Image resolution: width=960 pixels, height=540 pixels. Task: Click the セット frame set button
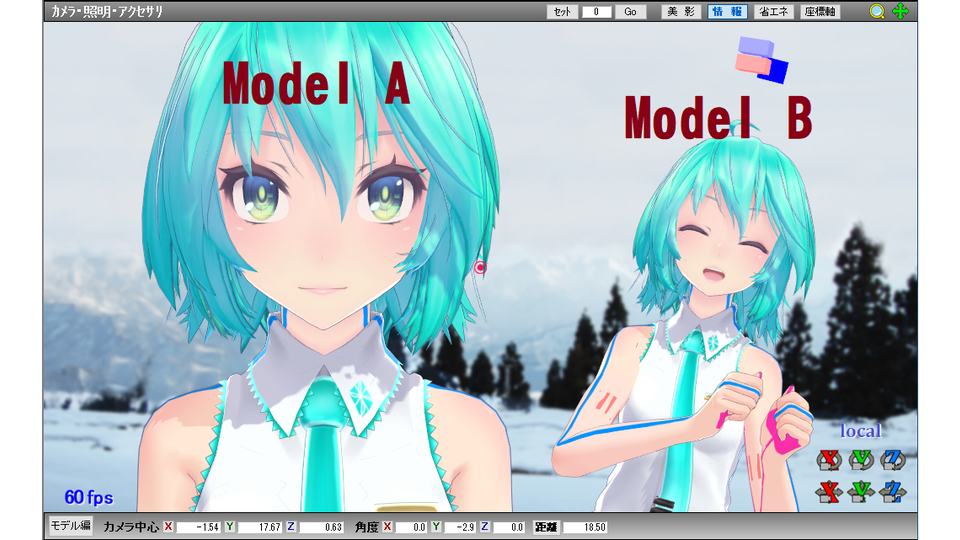562,12
